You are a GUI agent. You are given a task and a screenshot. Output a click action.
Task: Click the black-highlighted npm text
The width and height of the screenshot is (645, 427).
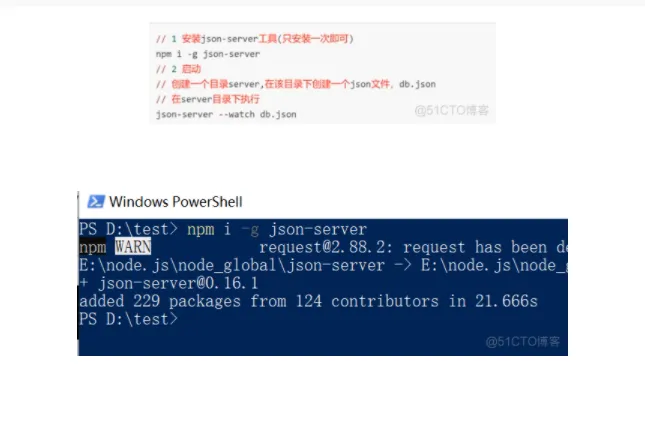tap(93, 247)
